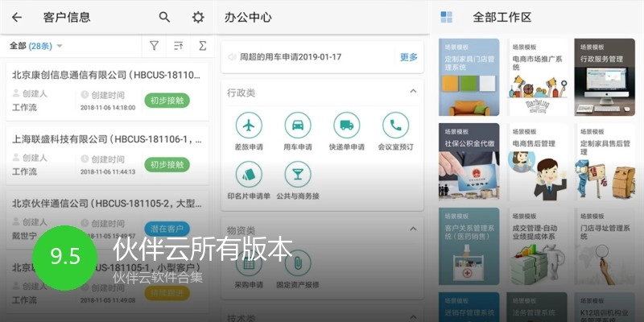
Task: Open 法务管理系统 template
Action: click(x=537, y=308)
